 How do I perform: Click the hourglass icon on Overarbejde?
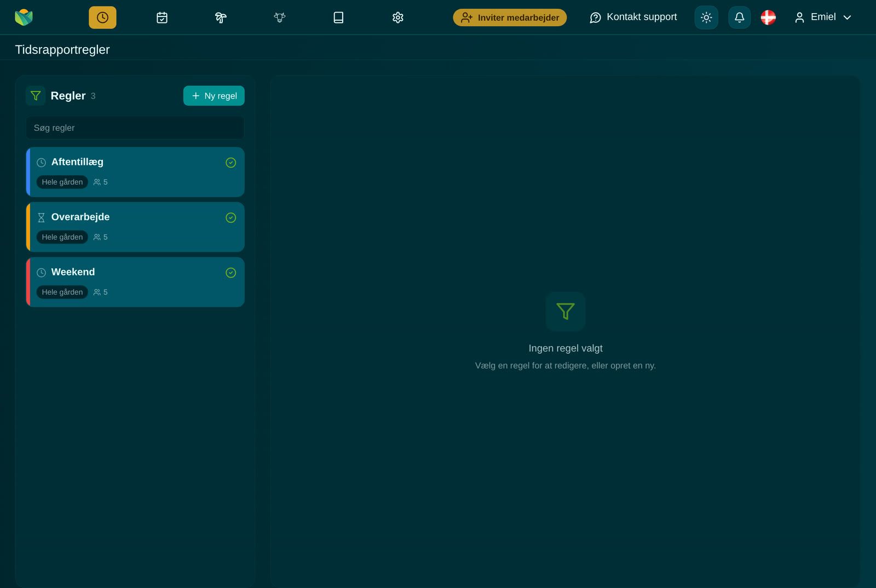coord(41,218)
